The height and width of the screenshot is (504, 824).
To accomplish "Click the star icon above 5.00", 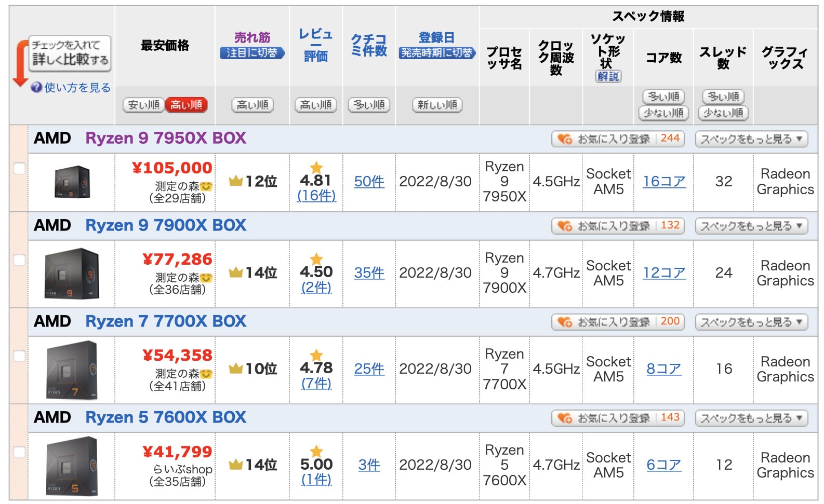I will 316,451.
